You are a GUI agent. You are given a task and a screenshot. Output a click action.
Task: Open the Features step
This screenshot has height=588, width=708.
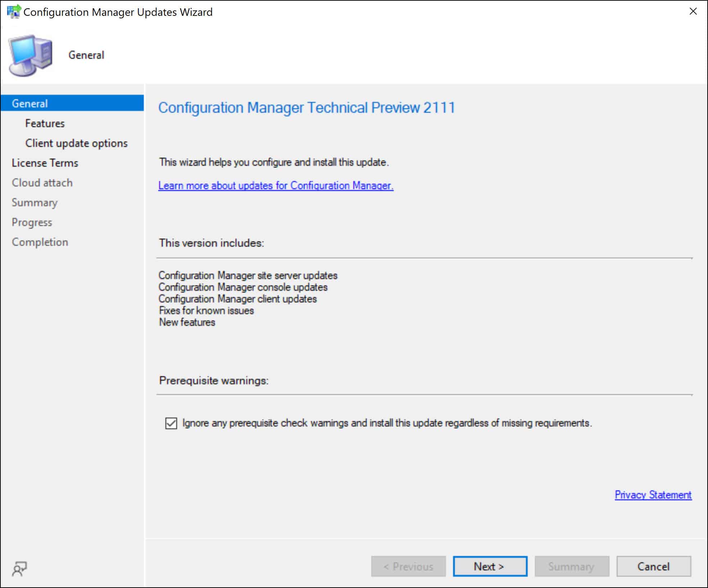tap(45, 123)
